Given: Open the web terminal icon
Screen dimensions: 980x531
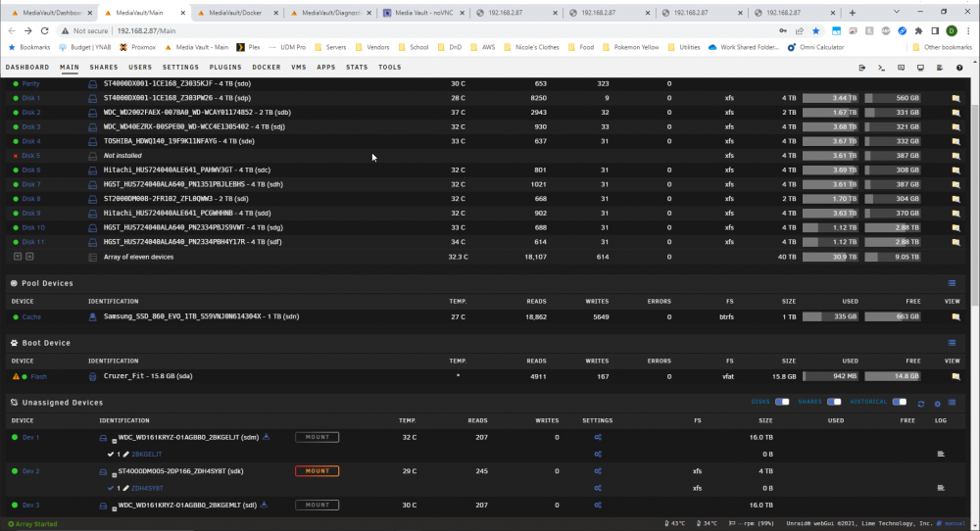Looking at the screenshot, I should click(881, 68).
